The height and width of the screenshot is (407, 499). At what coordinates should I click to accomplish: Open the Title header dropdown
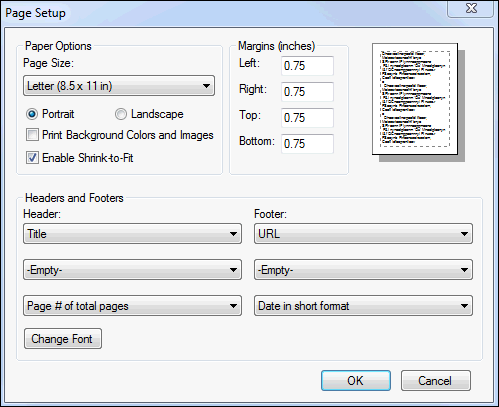click(132, 234)
